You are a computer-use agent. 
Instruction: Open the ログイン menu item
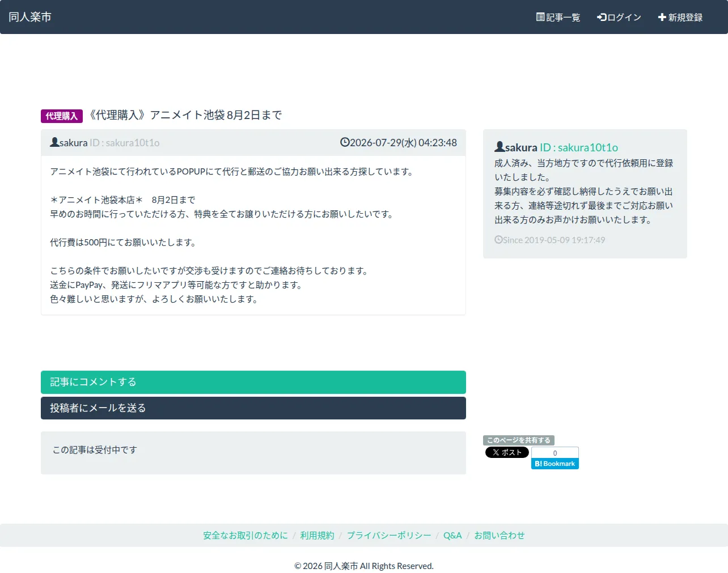coord(619,17)
